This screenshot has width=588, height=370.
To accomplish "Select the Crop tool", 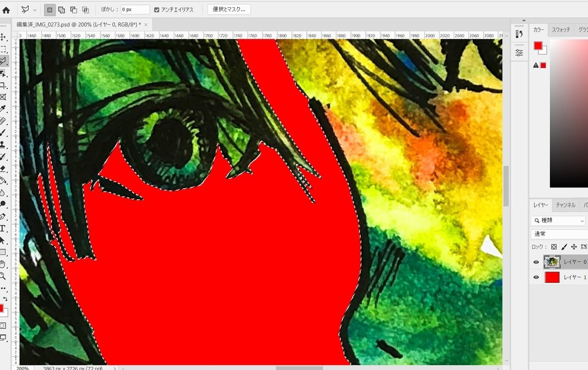I will [3, 85].
